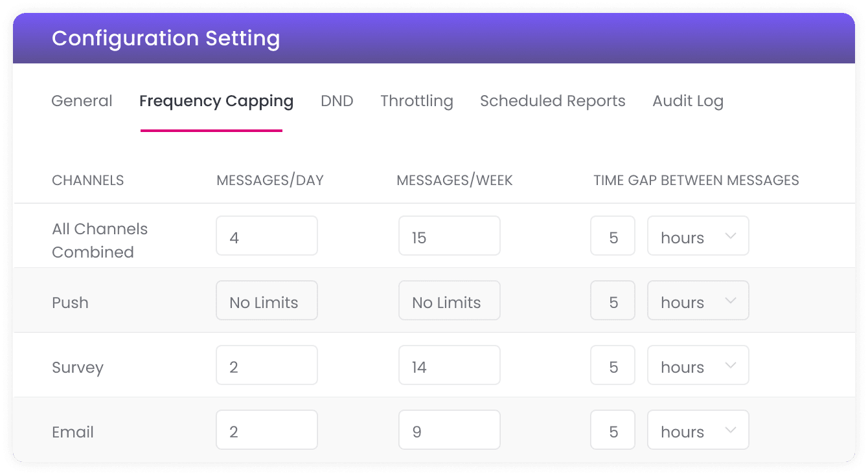
Task: Click Push messages/week No Limits field
Action: (450, 300)
